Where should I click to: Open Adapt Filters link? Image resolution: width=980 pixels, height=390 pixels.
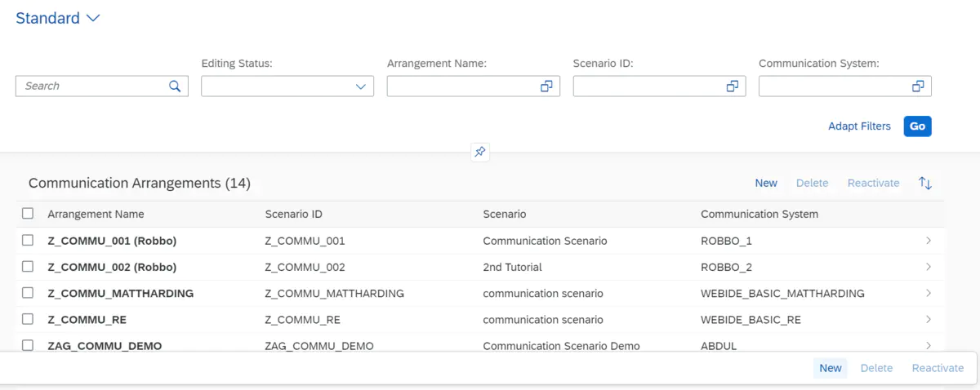tap(859, 126)
